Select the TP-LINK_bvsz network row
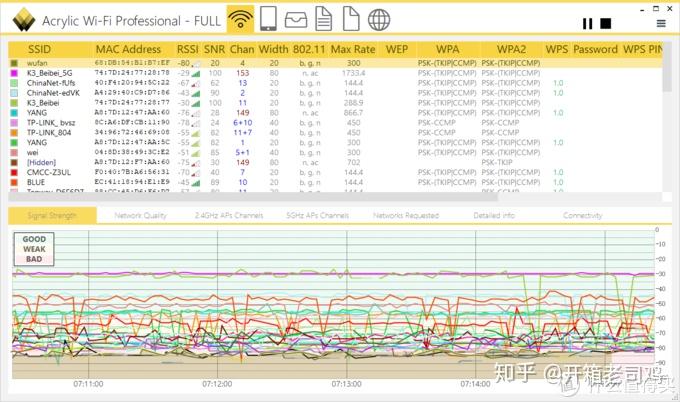The width and height of the screenshot is (680, 402). tap(335, 123)
